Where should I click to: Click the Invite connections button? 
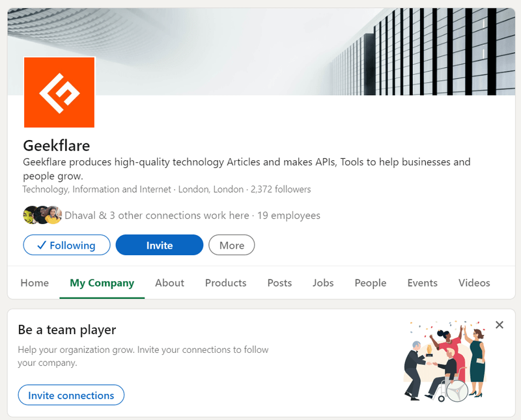[x=71, y=395]
